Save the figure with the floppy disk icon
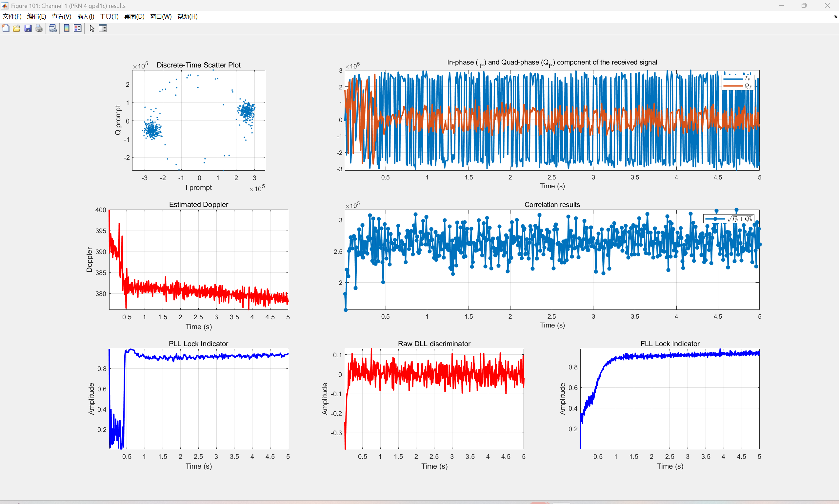839x504 pixels. pos(28,28)
